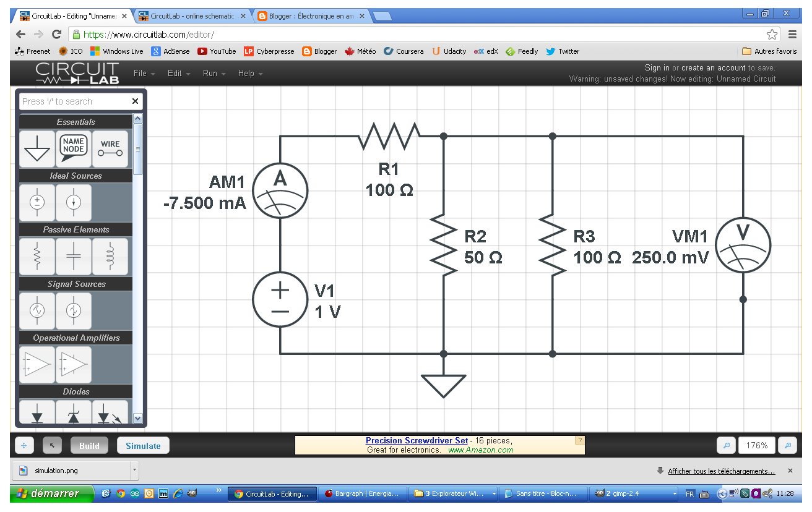Click the 176% zoom level field
The height and width of the screenshot is (512, 812).
(x=756, y=445)
